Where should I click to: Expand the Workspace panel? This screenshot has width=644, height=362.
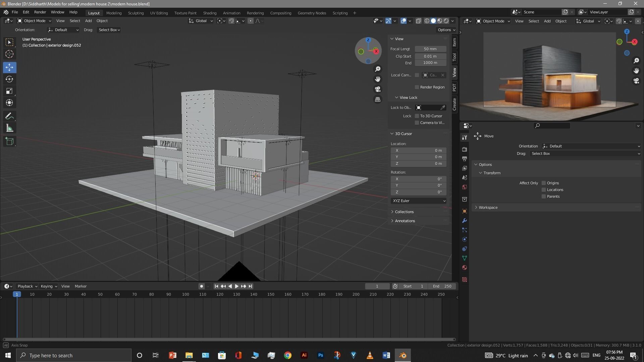[488, 207]
